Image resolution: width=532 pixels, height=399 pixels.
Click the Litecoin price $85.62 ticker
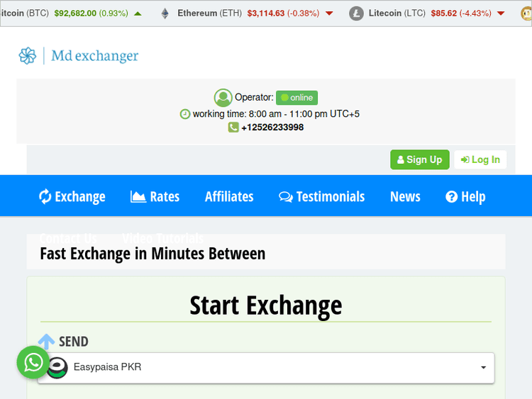click(444, 13)
